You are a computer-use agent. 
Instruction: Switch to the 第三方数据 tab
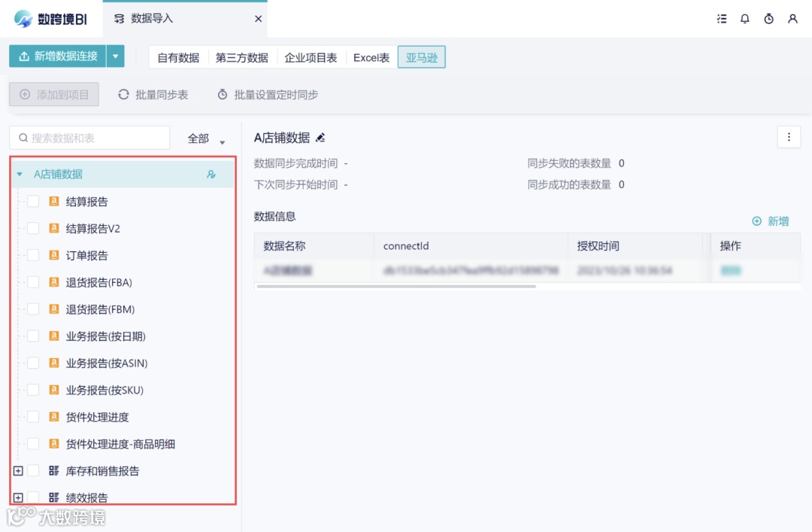point(241,56)
